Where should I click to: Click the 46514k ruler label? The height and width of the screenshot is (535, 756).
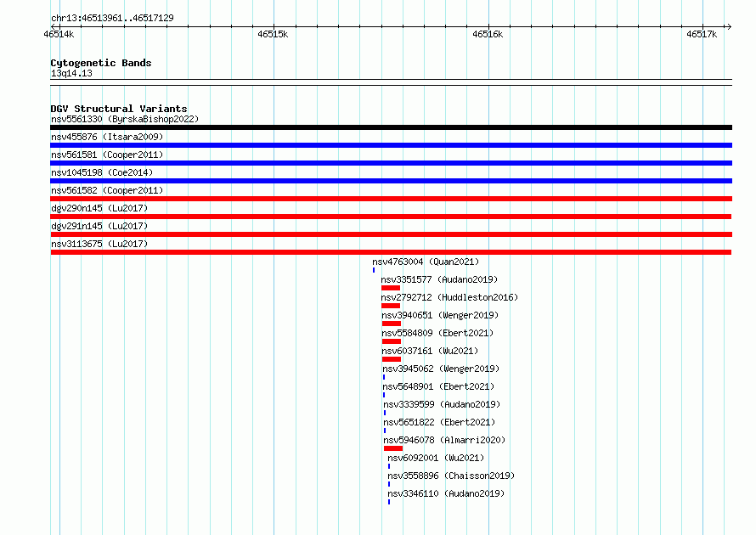[x=59, y=34]
